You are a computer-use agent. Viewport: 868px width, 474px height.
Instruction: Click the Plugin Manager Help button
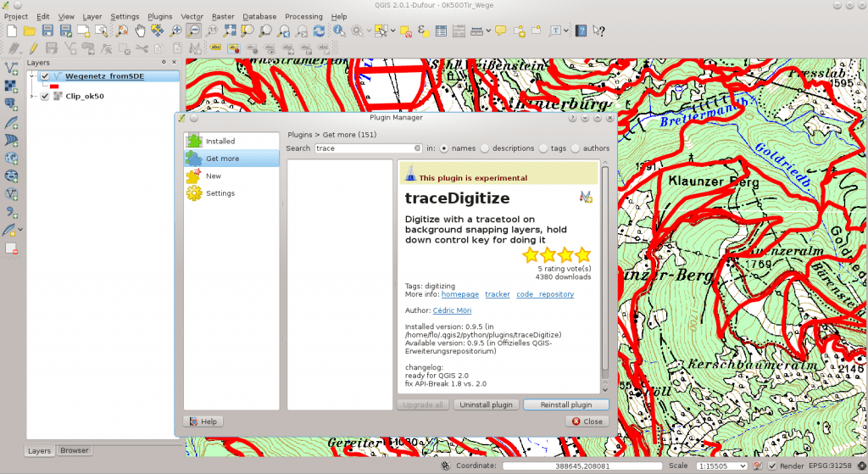(x=203, y=421)
